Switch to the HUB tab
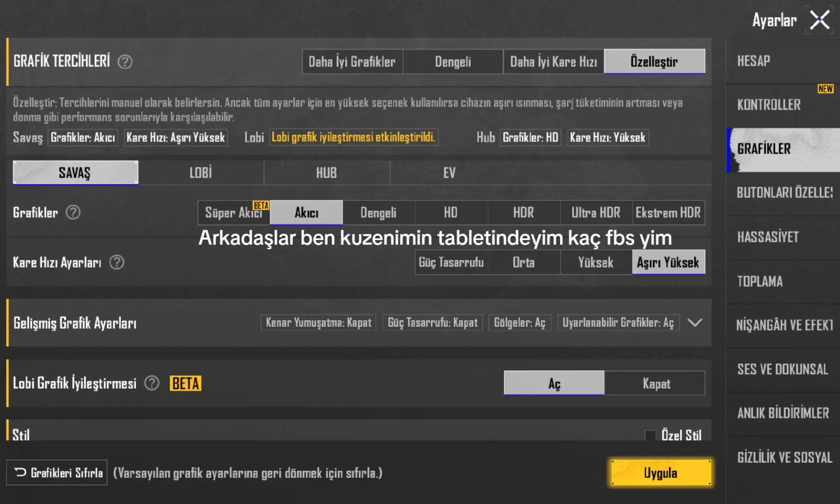 326,173
